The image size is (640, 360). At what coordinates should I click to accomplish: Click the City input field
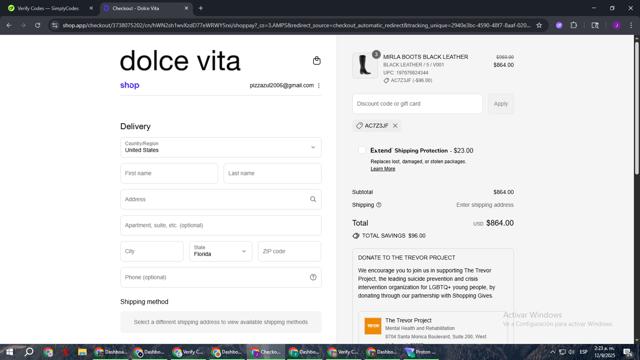[x=152, y=251]
